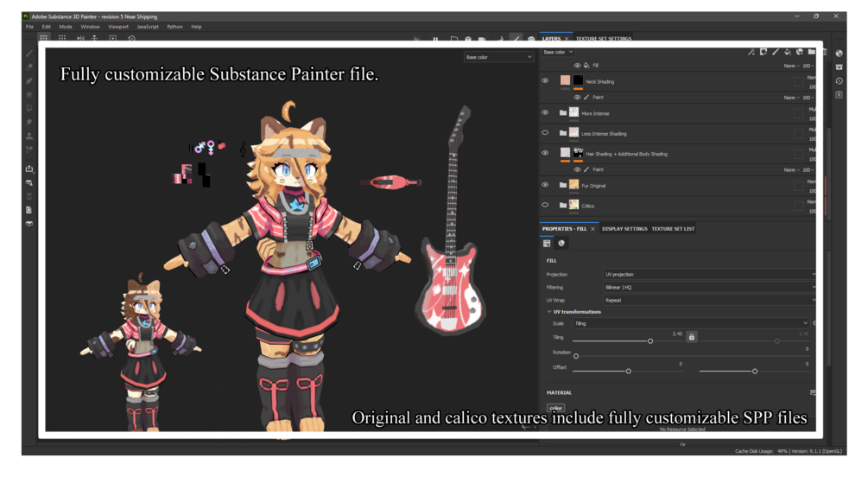The image size is (868, 477).
Task: Toggle eye of Paint effect under Neck SHading
Action: click(x=578, y=98)
